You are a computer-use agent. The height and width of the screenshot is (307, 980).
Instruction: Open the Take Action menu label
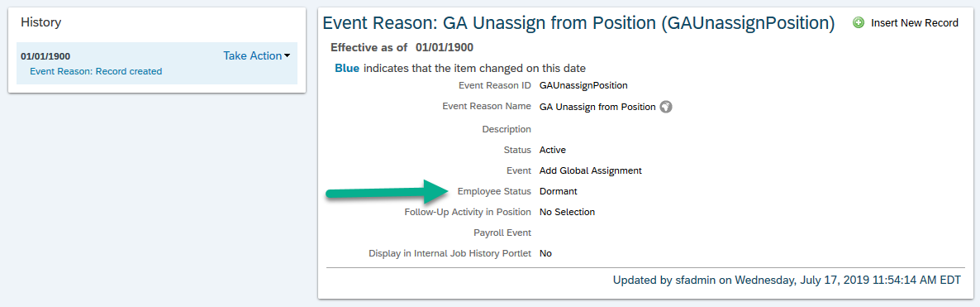click(x=253, y=55)
